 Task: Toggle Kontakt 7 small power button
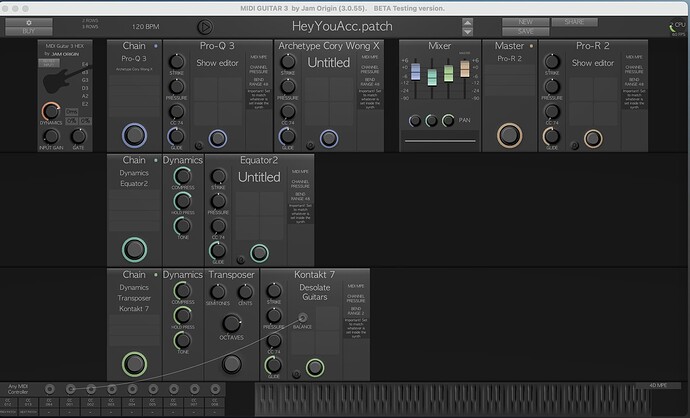[x=297, y=374]
